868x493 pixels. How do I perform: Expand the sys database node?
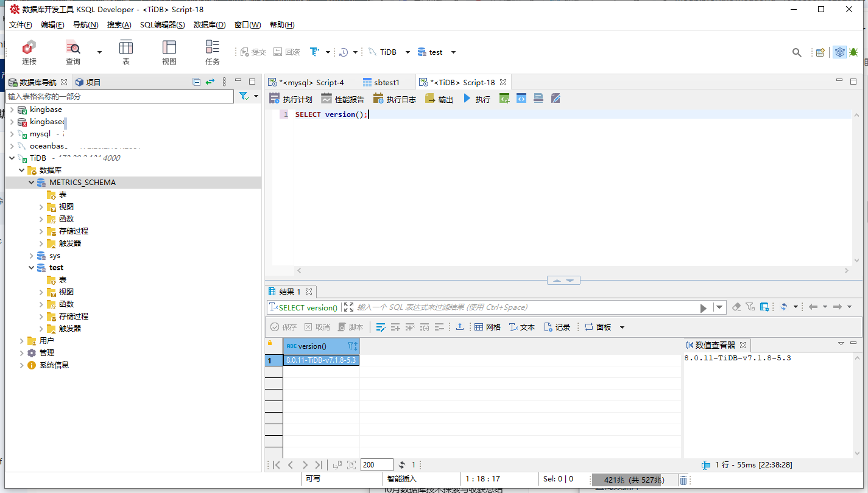pos(32,256)
